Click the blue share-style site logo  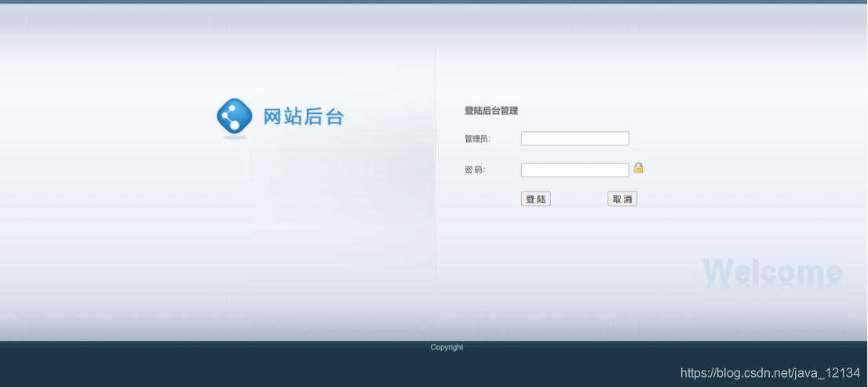234,117
